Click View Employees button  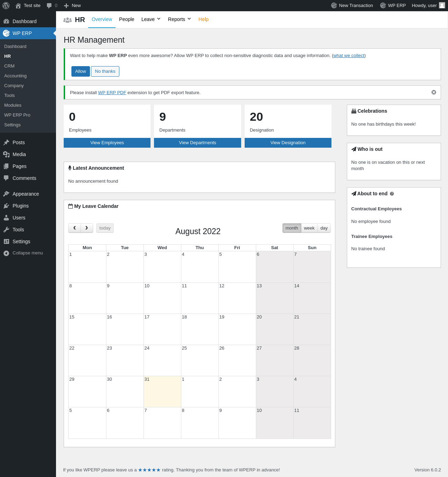pyautogui.click(x=107, y=143)
